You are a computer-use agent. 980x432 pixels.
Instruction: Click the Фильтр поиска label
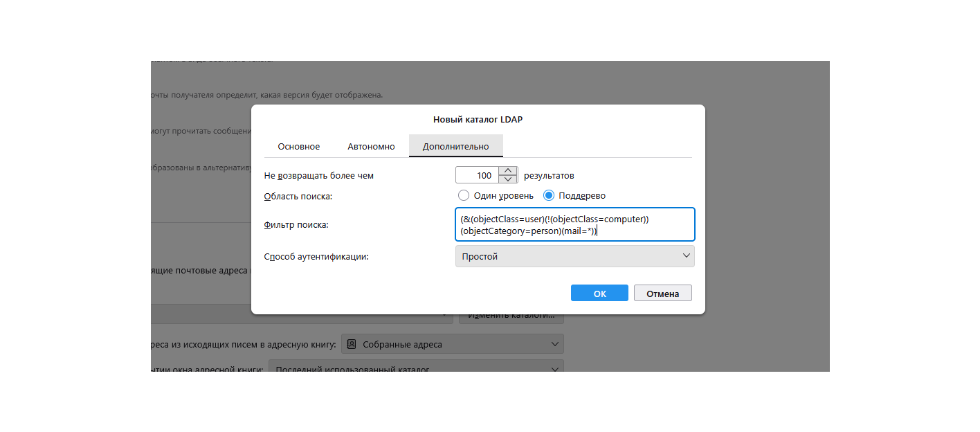click(x=296, y=225)
